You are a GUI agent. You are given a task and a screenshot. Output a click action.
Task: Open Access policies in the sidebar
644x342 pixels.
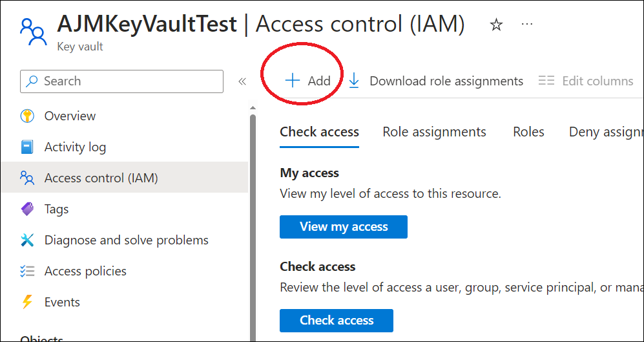coord(85,272)
